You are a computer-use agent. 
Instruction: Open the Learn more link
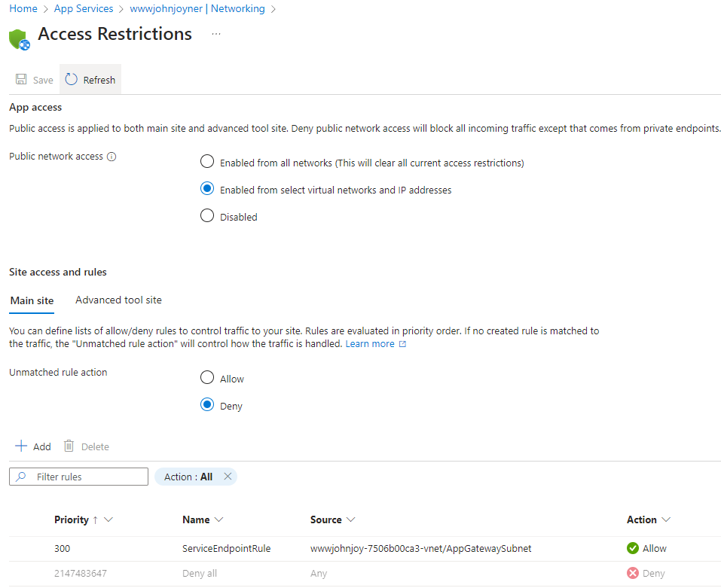coord(370,343)
